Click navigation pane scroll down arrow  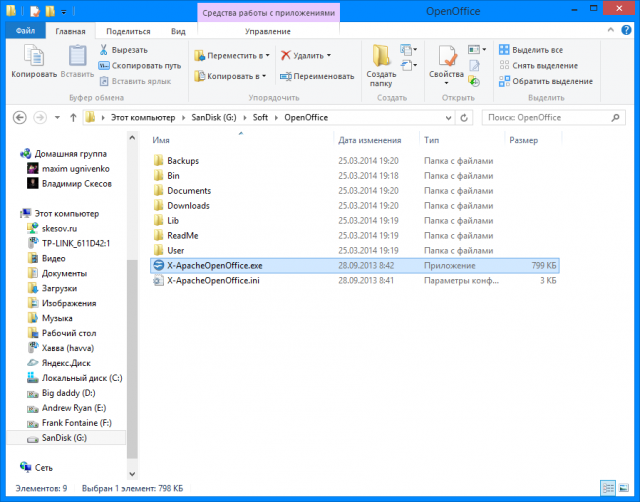pos(132,474)
